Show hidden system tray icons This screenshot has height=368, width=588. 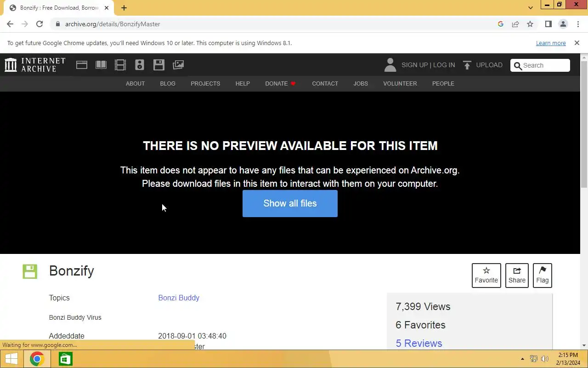[x=522, y=359]
